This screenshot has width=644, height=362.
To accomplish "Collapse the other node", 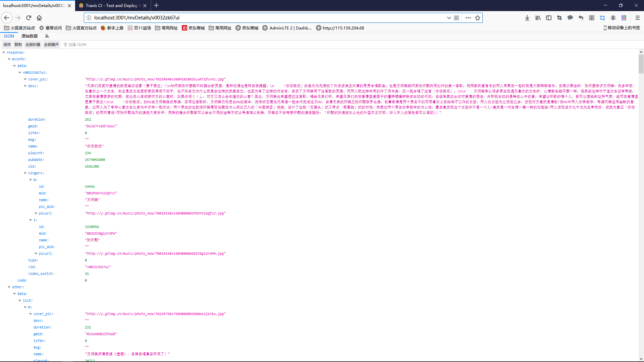I will pyautogui.click(x=9, y=287).
